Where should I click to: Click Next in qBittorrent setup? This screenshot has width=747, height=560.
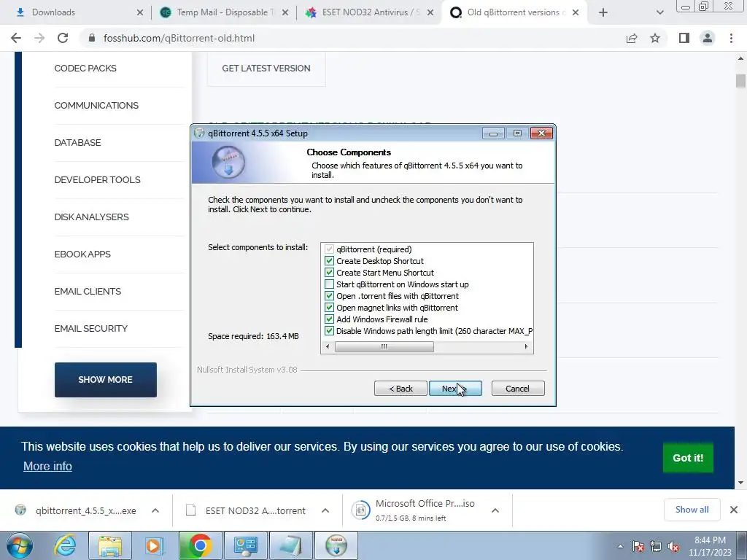point(455,389)
